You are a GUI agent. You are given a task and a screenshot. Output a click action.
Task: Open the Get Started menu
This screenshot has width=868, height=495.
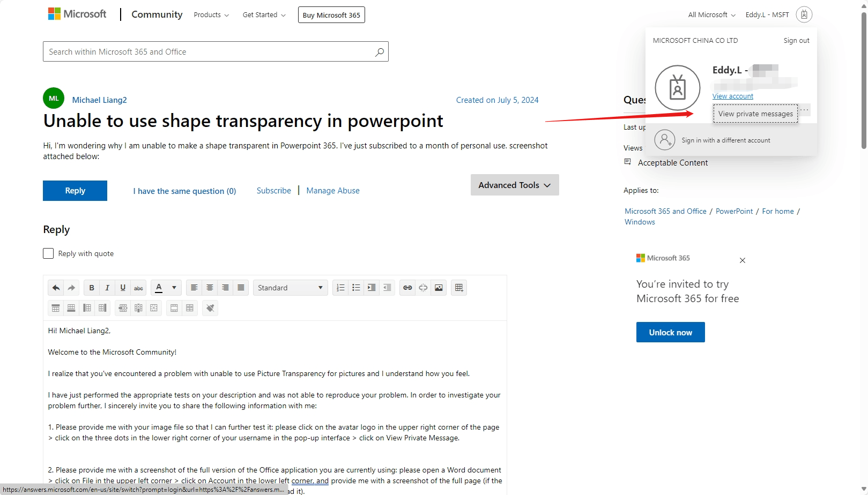click(264, 15)
